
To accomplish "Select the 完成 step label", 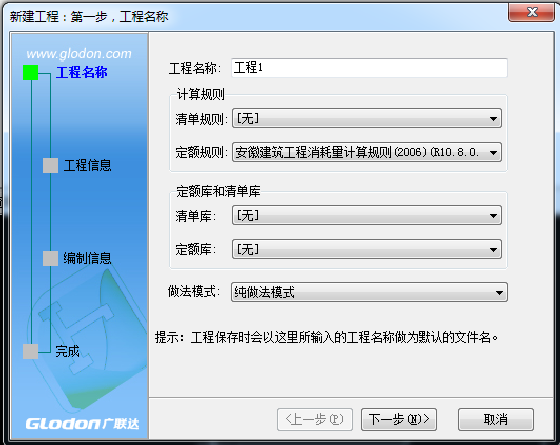I will point(68,351).
